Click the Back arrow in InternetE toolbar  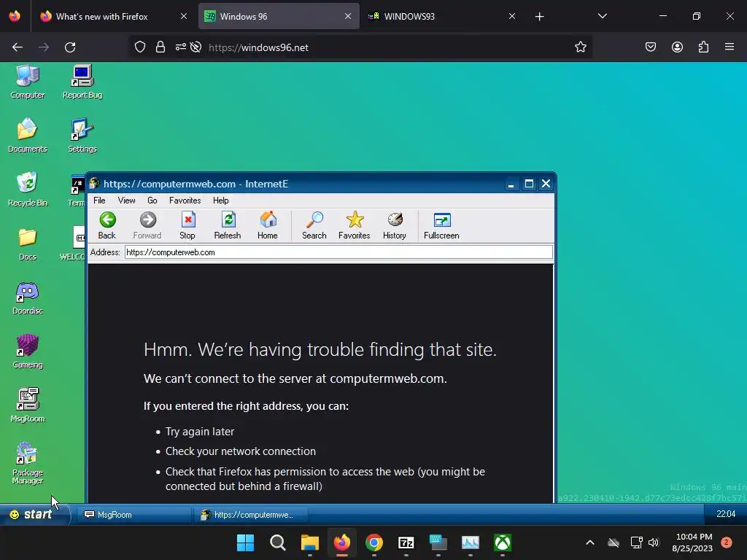coord(107,225)
